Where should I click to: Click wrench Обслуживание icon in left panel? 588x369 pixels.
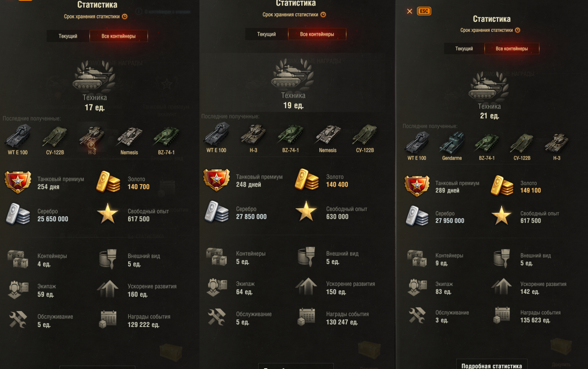pos(18,320)
